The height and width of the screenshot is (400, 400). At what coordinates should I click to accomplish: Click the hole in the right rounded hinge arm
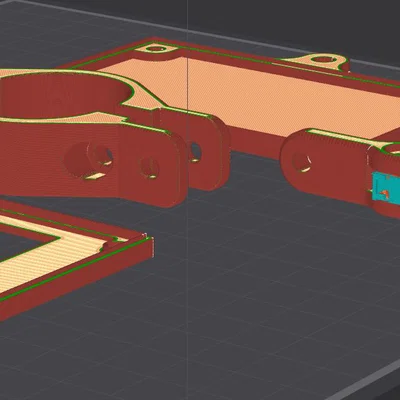point(302,163)
